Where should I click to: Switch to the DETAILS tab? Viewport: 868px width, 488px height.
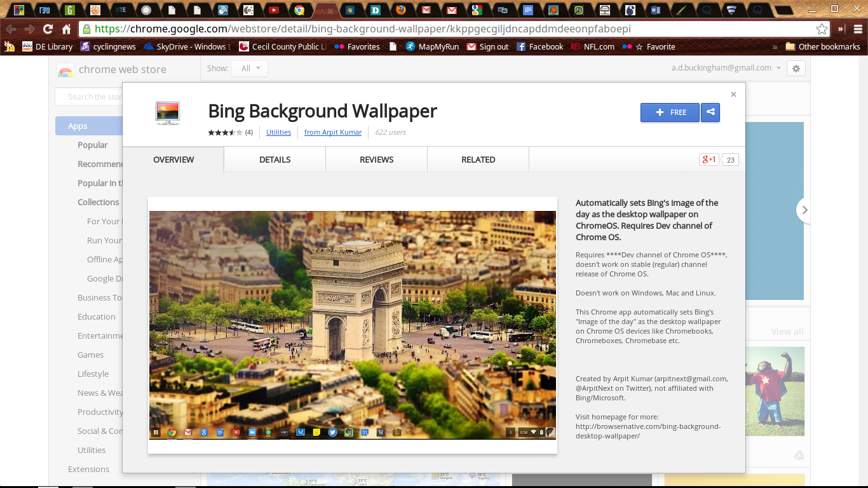click(x=275, y=159)
